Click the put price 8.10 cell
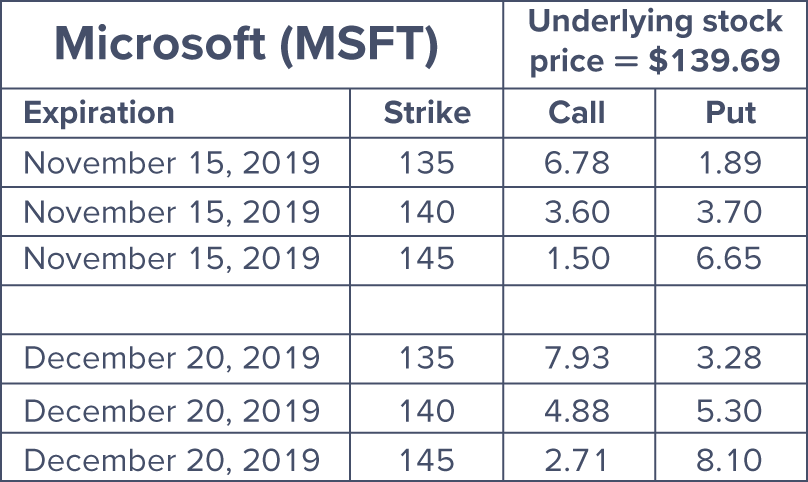808x482 pixels. tap(731, 457)
